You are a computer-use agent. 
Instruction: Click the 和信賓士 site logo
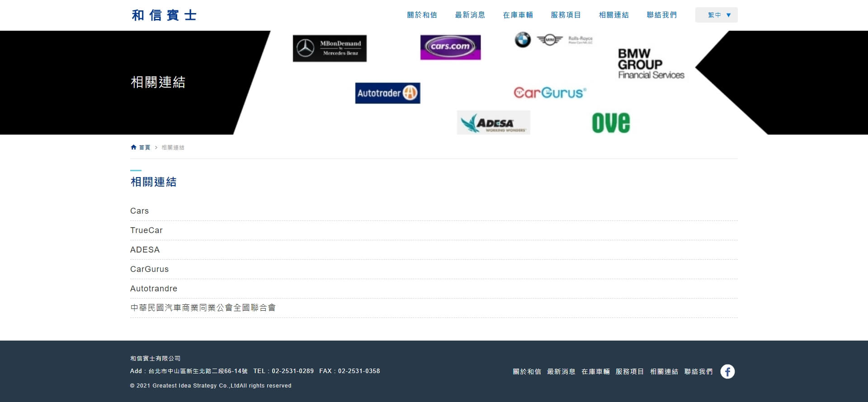tap(164, 15)
